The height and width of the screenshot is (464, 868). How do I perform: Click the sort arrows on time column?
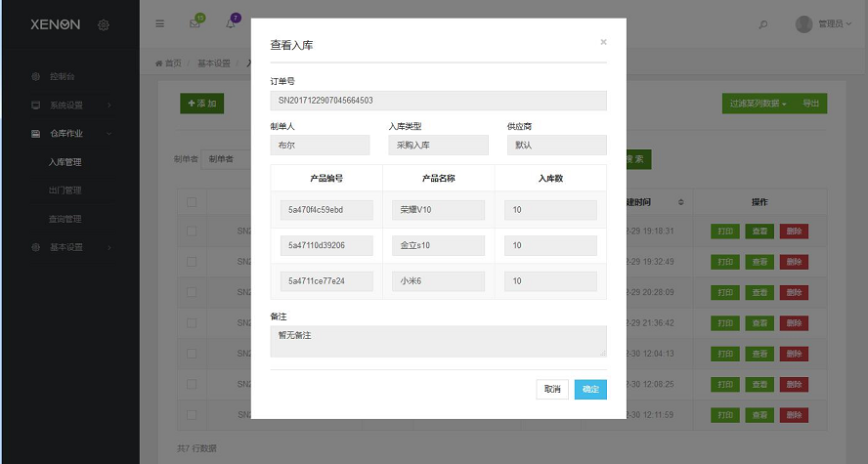click(x=681, y=202)
